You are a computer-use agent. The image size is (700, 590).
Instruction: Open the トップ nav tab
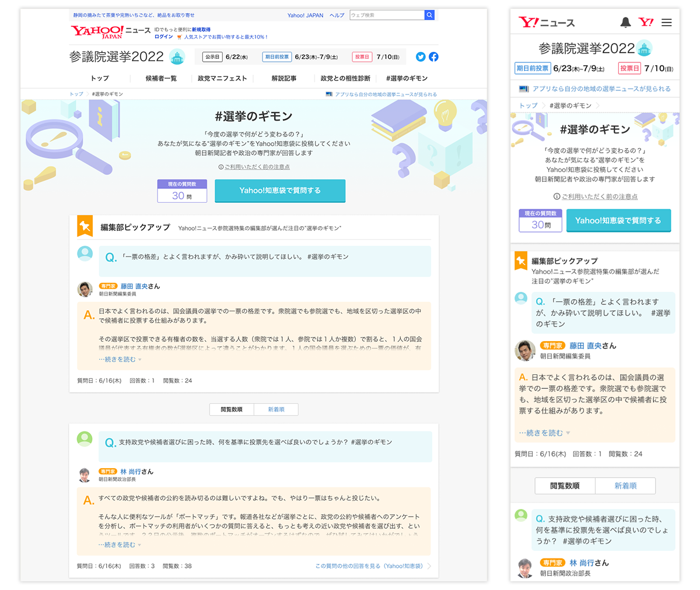pos(99,78)
